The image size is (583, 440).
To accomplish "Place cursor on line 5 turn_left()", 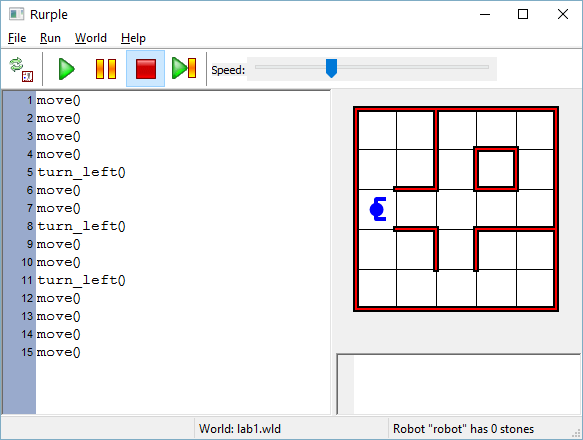I will tap(81, 172).
